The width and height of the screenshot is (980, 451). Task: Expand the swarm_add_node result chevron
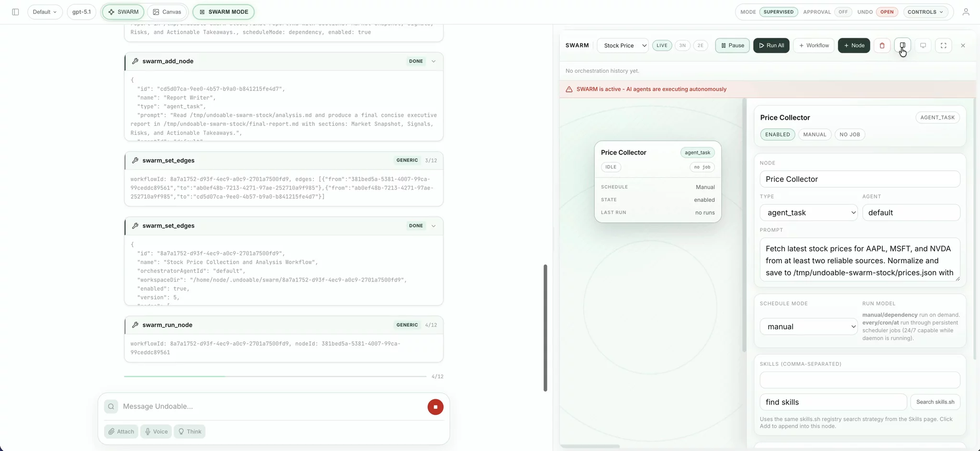[434, 61]
